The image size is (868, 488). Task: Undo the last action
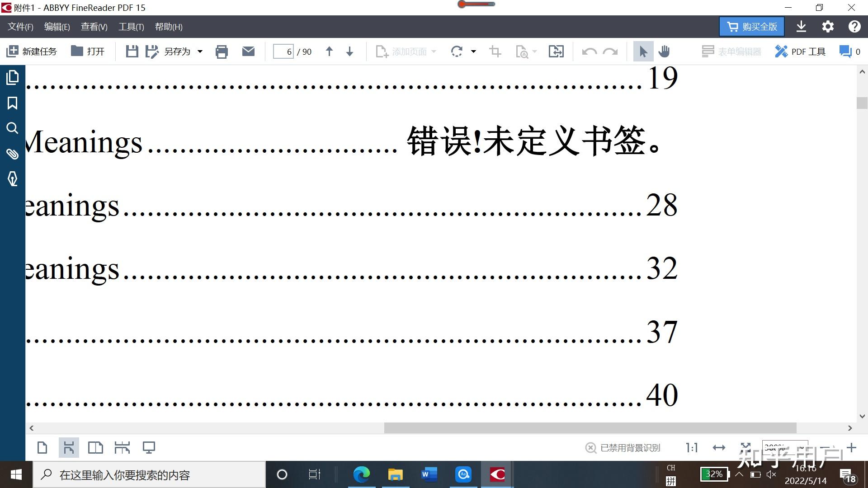click(589, 52)
